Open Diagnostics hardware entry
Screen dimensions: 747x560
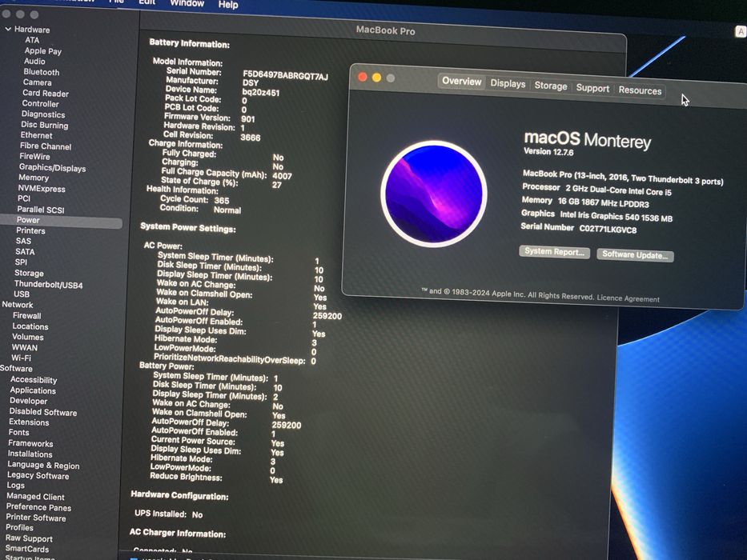(x=43, y=114)
